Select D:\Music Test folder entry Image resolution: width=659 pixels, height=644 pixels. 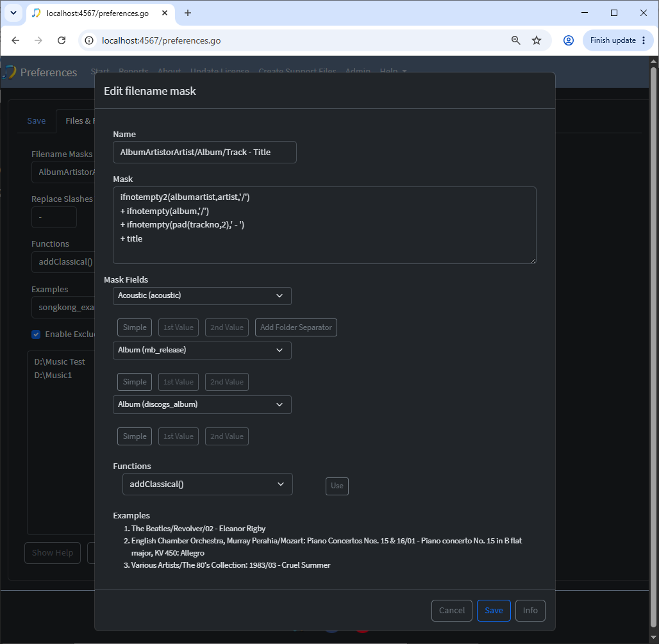(x=60, y=361)
